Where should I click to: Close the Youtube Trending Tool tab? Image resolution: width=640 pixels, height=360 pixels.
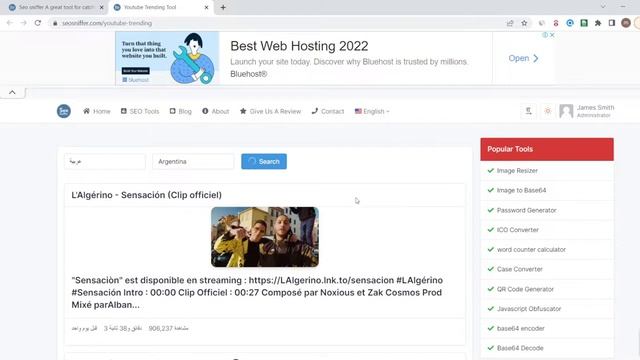pos(207,7)
